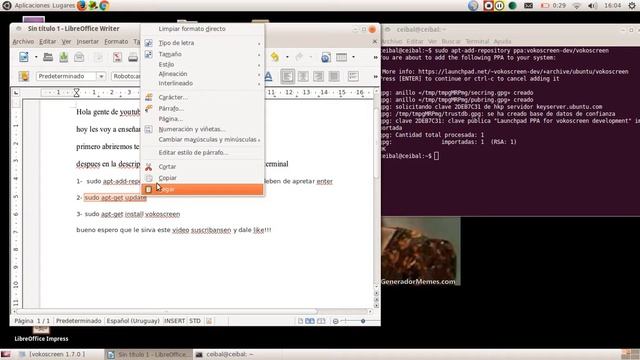Open the Archivo menu in Writer
640x360 pixels.
(23, 42)
